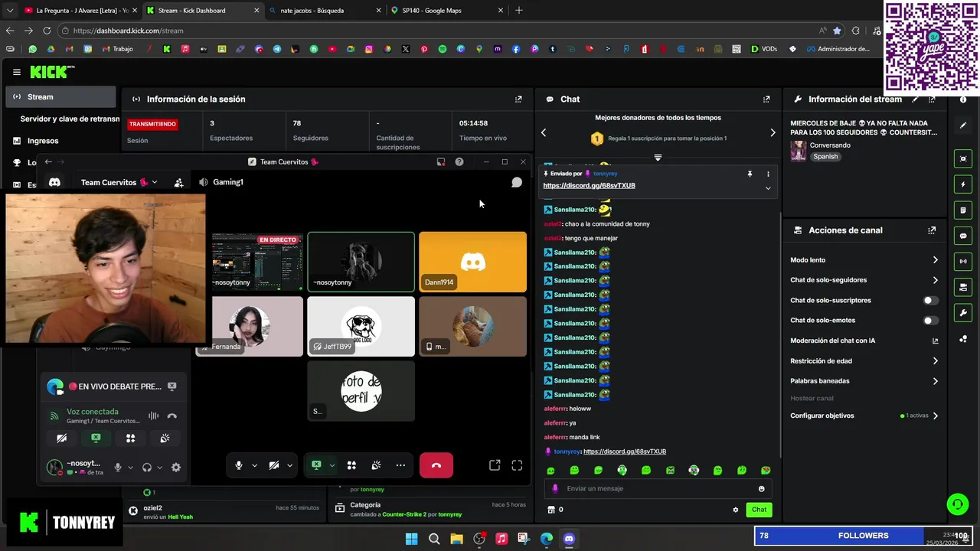The width and height of the screenshot is (980, 551).
Task: Toggle Chat de solo-emotes switch
Action: click(x=931, y=321)
